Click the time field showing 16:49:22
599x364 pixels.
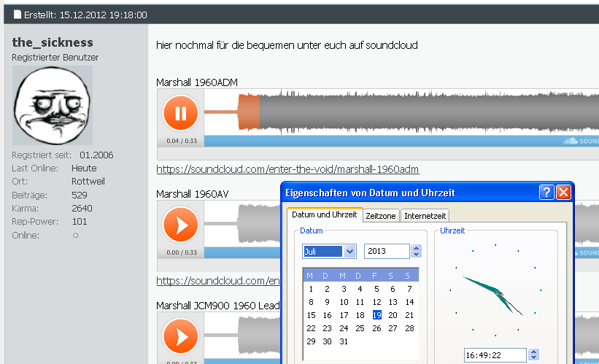pyautogui.click(x=495, y=355)
